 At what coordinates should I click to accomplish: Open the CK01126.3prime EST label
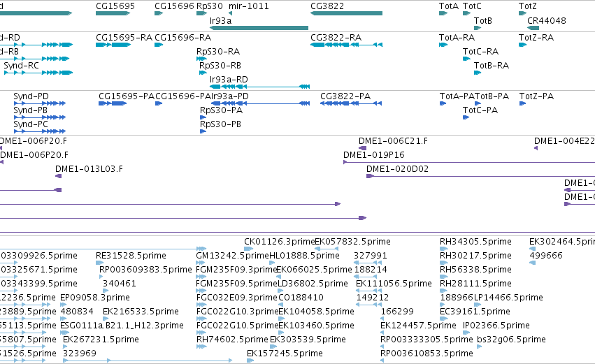click(x=279, y=242)
